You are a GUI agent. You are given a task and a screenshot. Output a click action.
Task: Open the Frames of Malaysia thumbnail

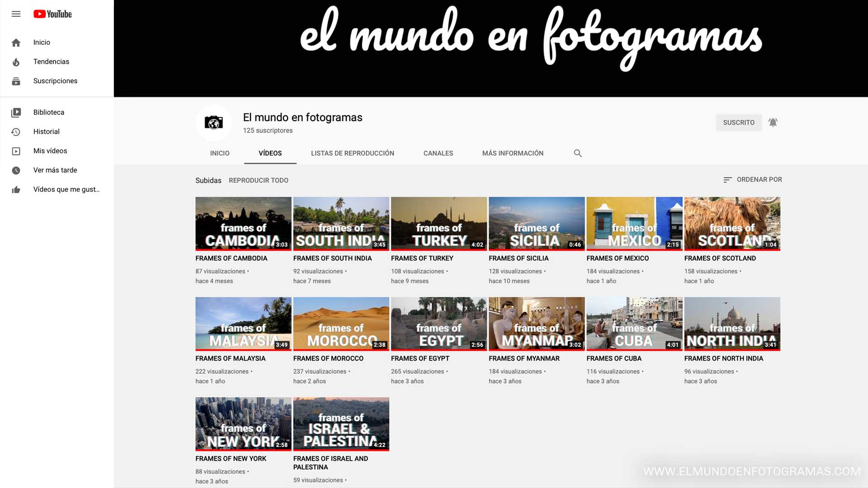tap(243, 324)
